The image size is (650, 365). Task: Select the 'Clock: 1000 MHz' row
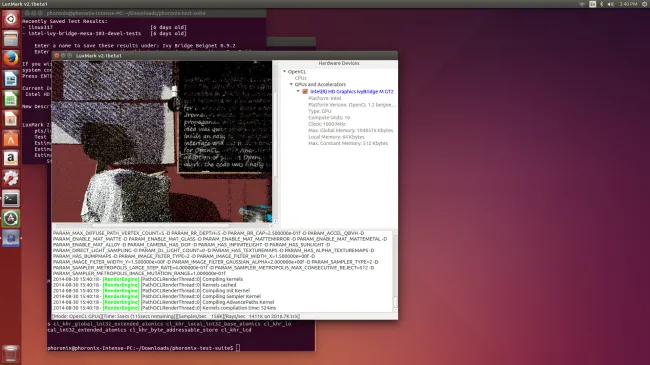click(327, 124)
